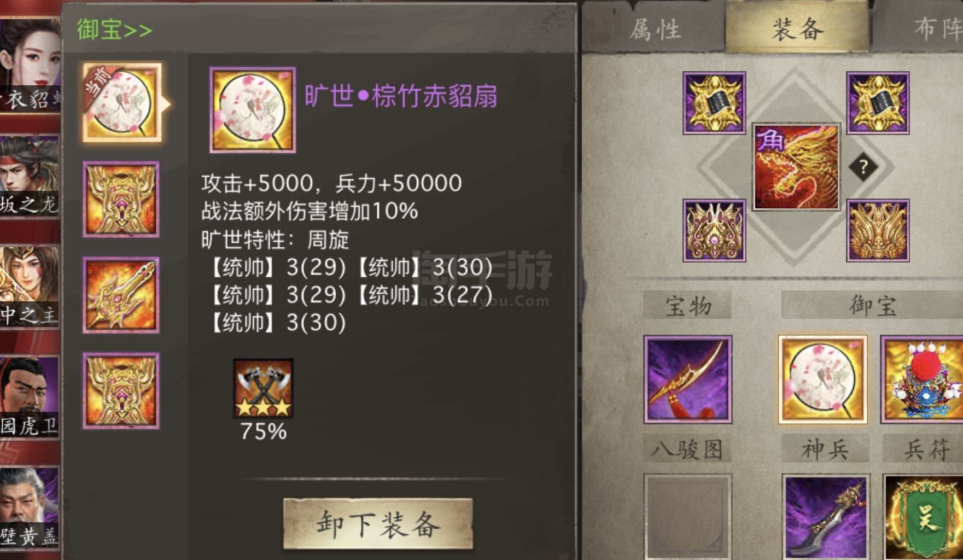Expand the 御宝>> header link

coord(114,29)
